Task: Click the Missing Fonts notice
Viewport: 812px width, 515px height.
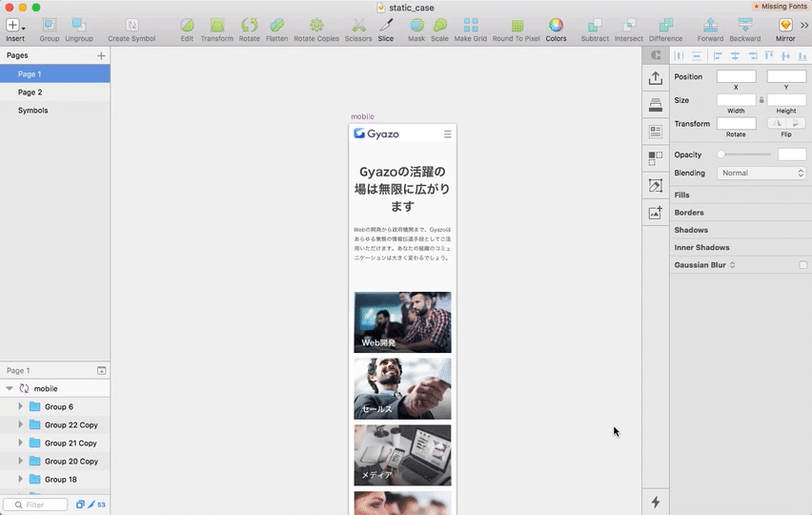Action: (x=781, y=7)
